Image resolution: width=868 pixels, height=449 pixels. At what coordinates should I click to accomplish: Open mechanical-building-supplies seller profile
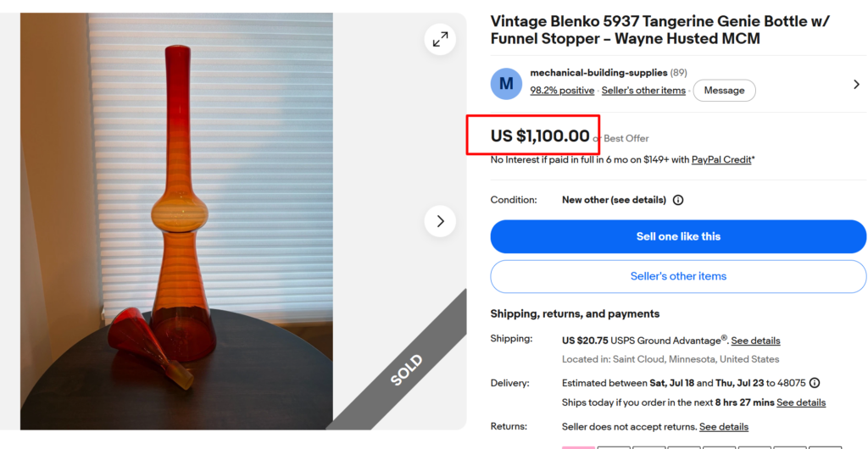point(599,73)
